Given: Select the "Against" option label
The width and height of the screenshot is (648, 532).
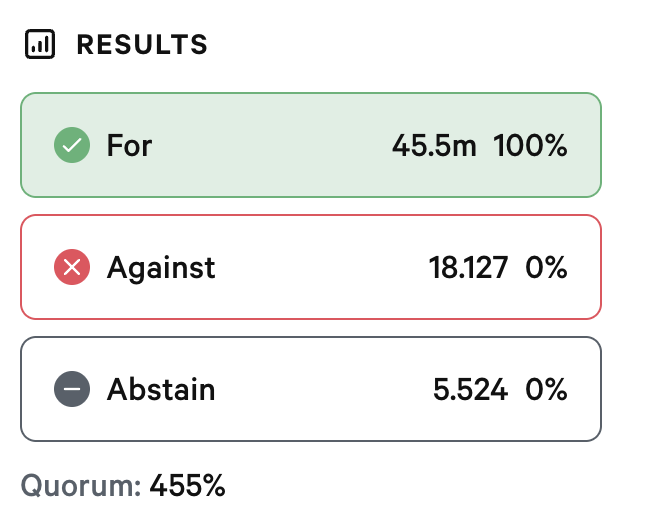Looking at the screenshot, I should tap(161, 267).
